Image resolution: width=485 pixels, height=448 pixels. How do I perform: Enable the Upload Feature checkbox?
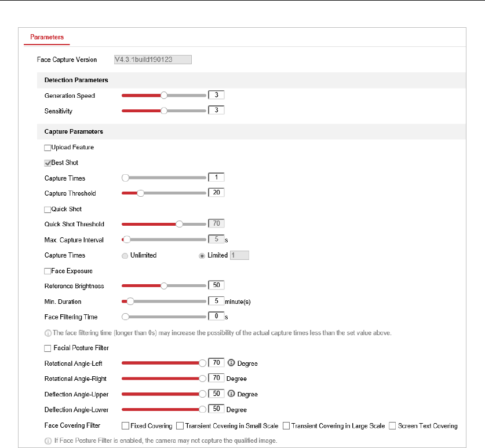click(48, 148)
